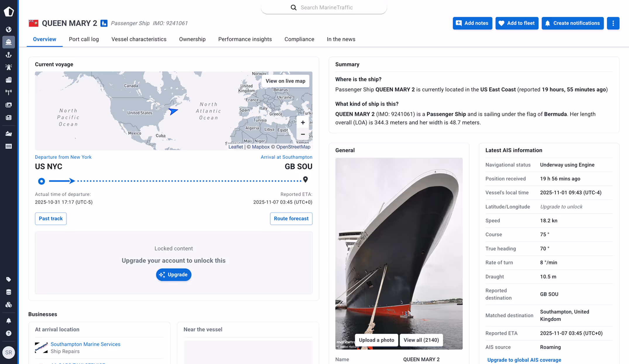Click the antenna stations sidebar icon
This screenshot has height=364, width=629.
(x=8, y=92)
